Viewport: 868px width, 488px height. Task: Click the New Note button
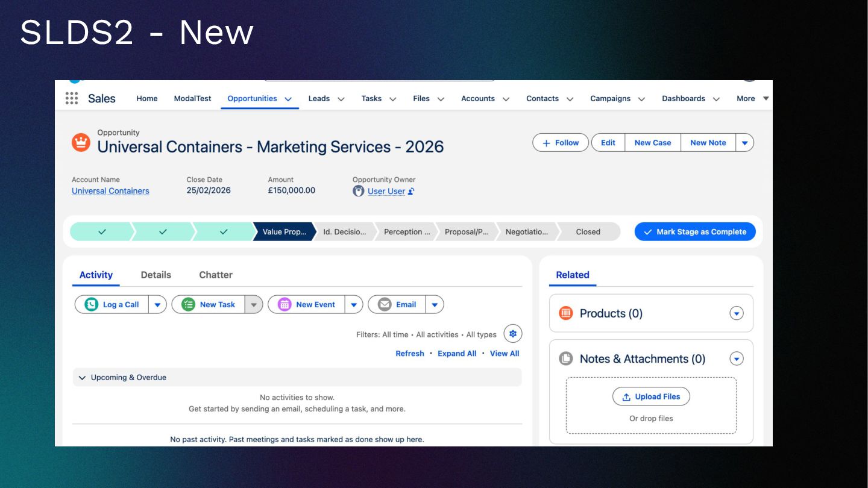click(708, 143)
